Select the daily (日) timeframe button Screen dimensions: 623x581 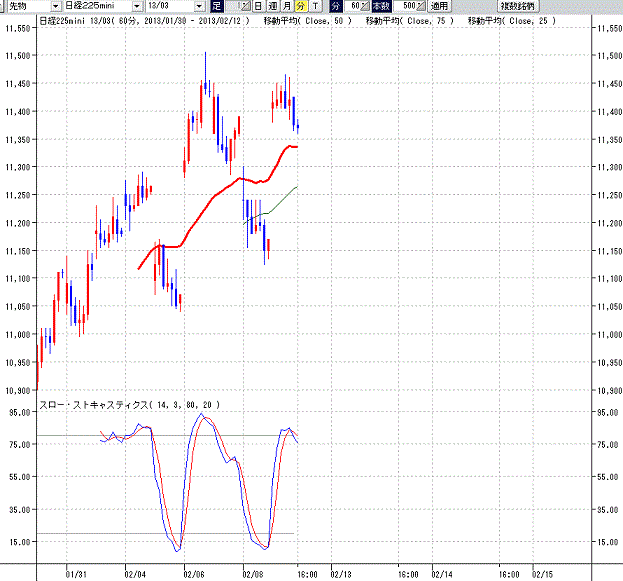pos(258,6)
